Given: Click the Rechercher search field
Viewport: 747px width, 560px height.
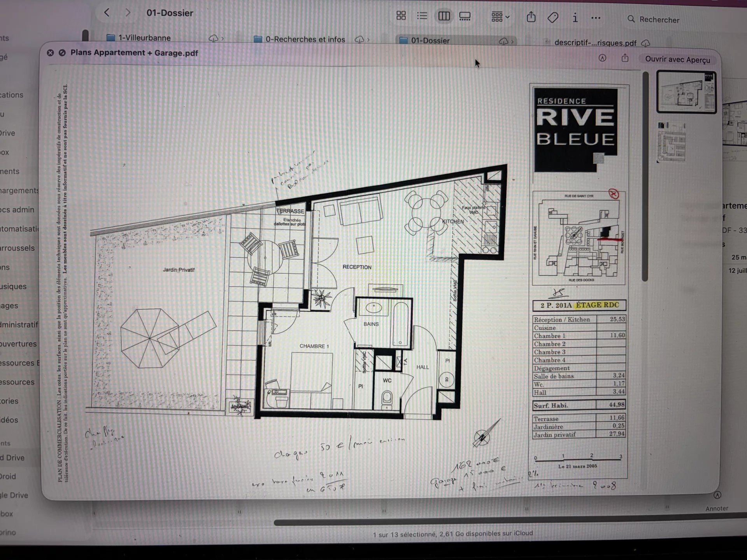Looking at the screenshot, I should [x=659, y=19].
